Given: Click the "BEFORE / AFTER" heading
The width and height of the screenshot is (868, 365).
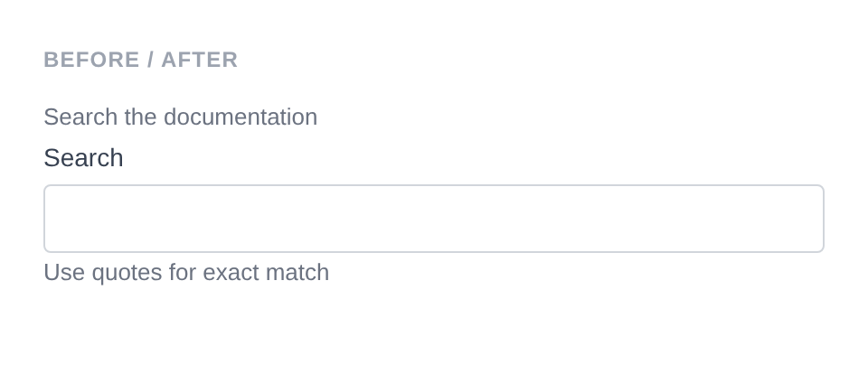Looking at the screenshot, I should tap(141, 60).
